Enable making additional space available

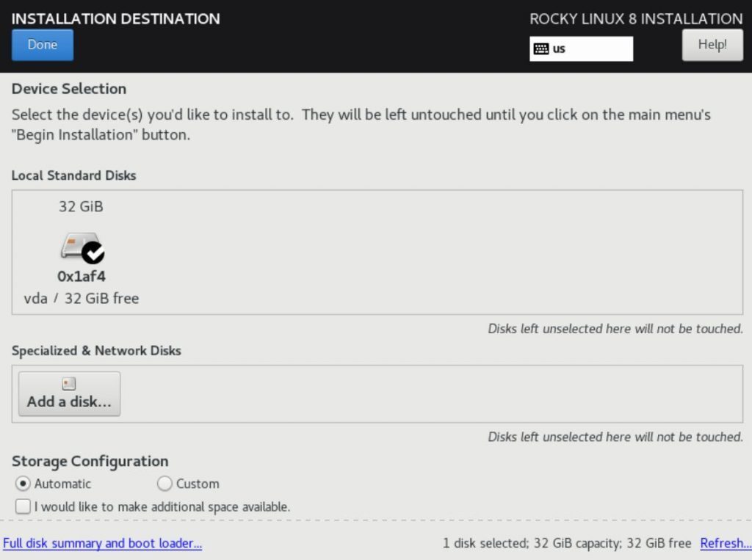click(x=22, y=506)
